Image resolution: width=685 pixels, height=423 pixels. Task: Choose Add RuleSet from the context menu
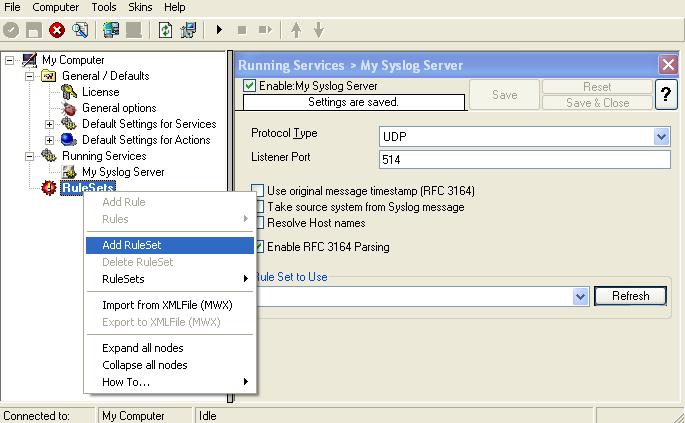point(170,245)
